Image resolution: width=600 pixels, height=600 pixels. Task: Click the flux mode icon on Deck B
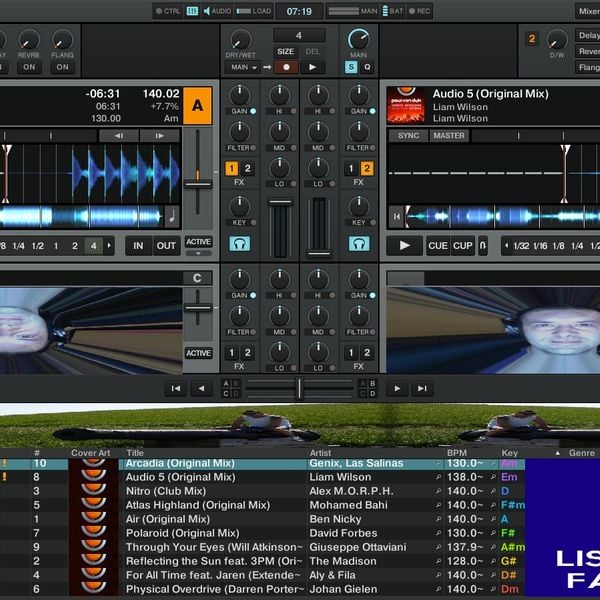click(x=483, y=246)
